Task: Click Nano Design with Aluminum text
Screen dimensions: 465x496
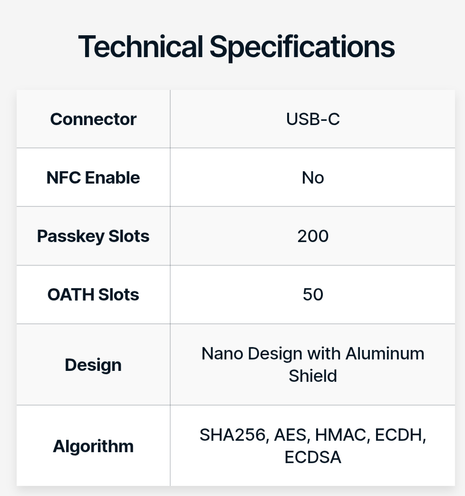Action: click(x=313, y=354)
